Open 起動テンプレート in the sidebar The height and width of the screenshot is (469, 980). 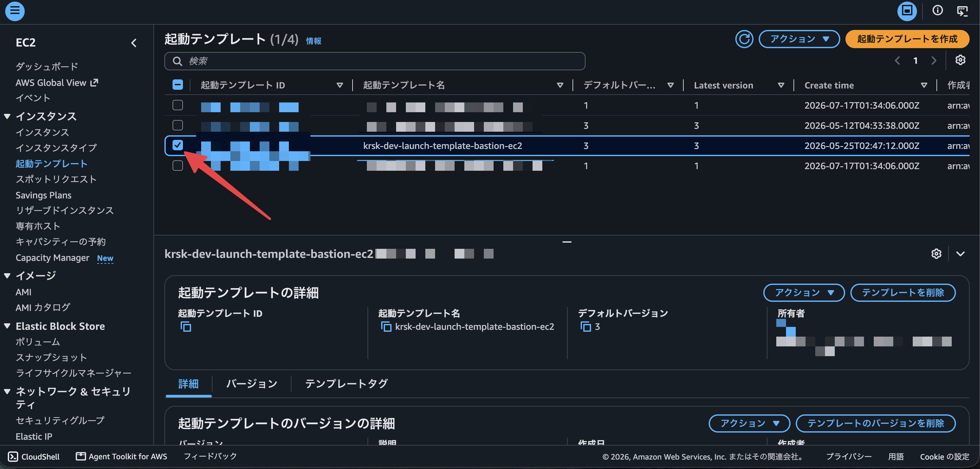point(52,164)
